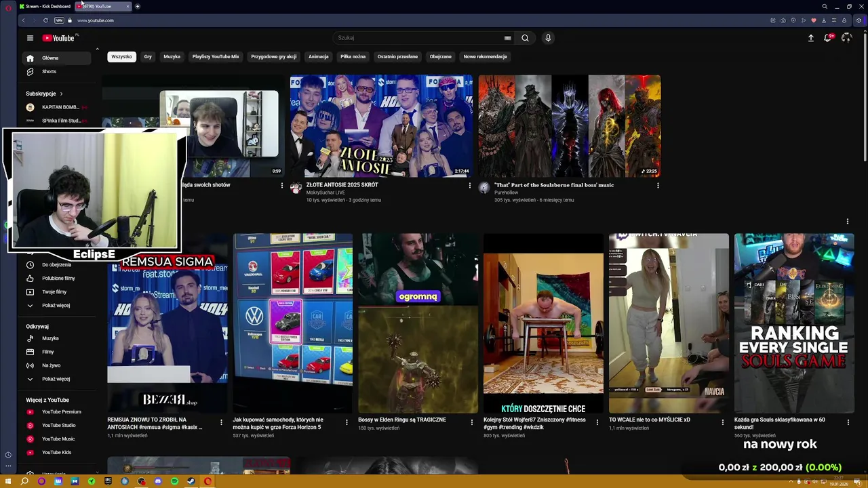868x488 pixels.
Task: Click the Opera tab search magnifier
Action: click(825, 6)
